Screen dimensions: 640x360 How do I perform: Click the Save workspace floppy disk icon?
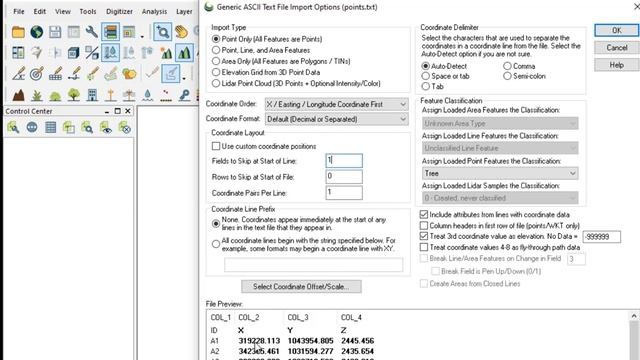tap(55, 32)
